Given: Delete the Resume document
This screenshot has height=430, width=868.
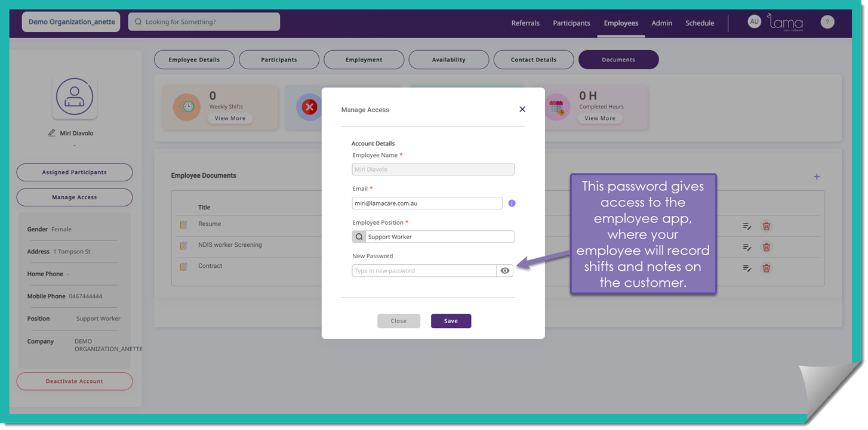Looking at the screenshot, I should [766, 226].
